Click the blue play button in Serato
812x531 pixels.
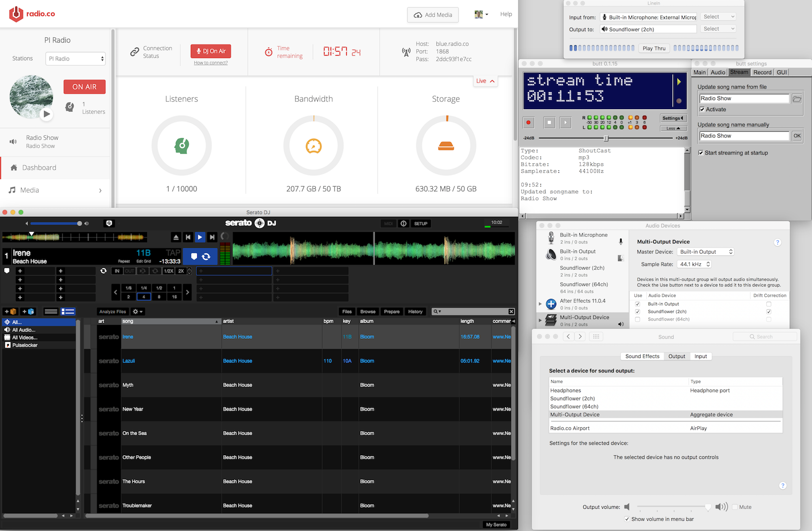[x=200, y=237]
